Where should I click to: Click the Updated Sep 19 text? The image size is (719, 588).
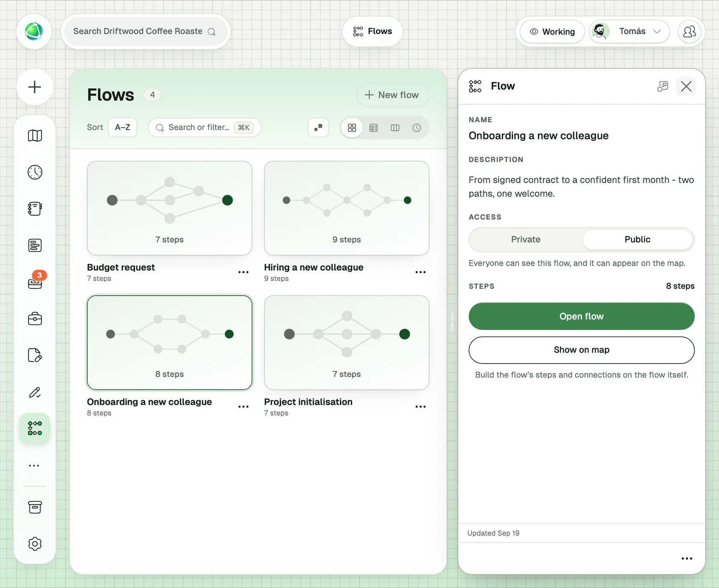pyautogui.click(x=493, y=533)
